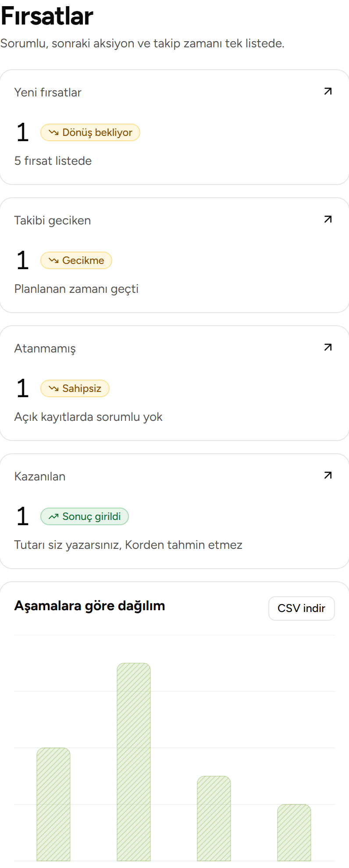Click the Sonuç girildi upward trend badge

85,516
